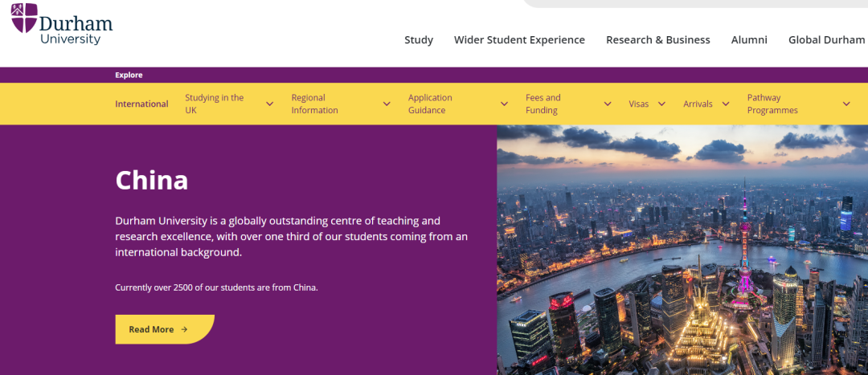
Task: Open the Application Guidance link
Action: click(x=430, y=104)
